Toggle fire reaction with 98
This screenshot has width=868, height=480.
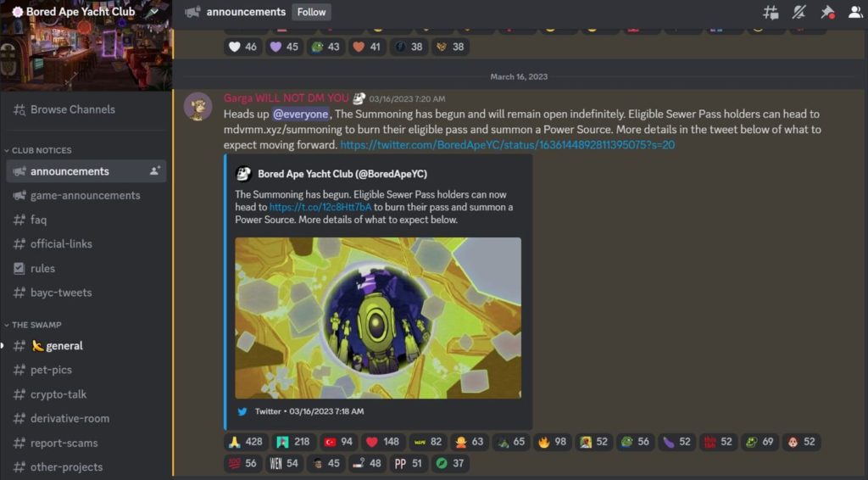click(553, 442)
